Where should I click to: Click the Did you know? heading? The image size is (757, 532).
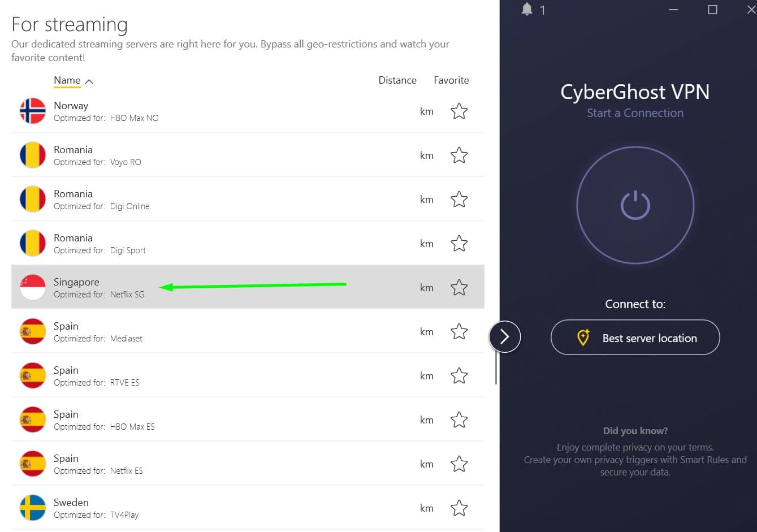(x=635, y=431)
